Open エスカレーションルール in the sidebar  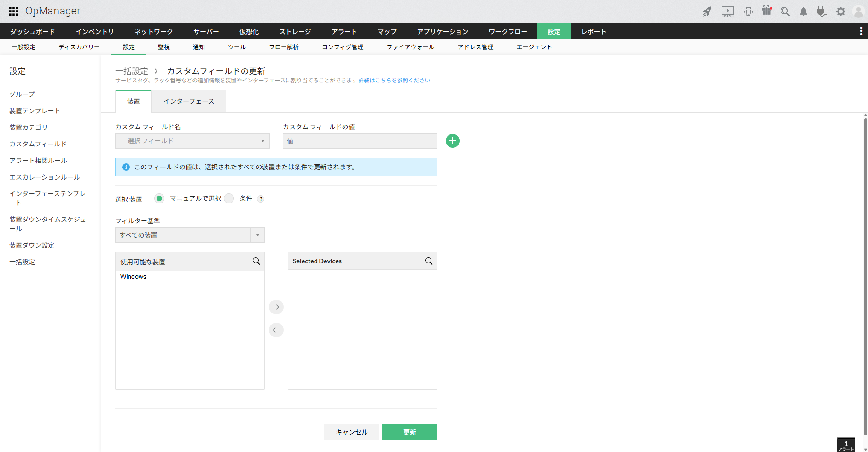point(45,177)
